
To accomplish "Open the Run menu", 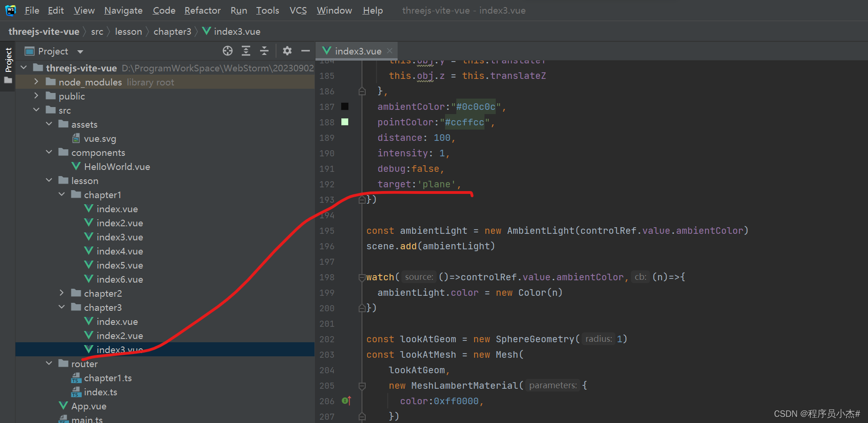I will 238,10.
